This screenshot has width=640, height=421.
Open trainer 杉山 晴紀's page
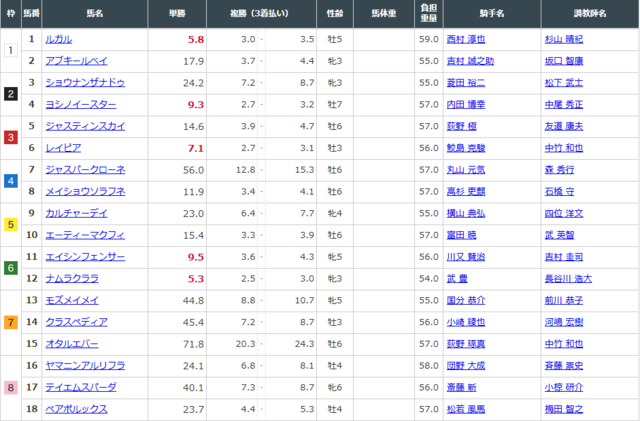click(x=565, y=39)
